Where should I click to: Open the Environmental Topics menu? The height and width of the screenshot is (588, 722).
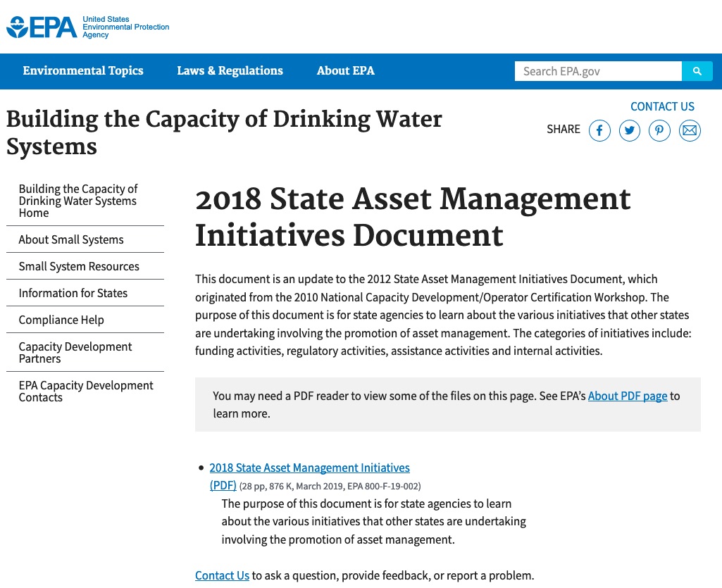[83, 71]
